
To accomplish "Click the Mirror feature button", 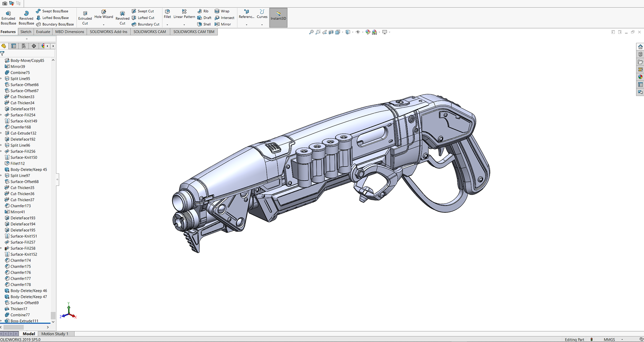I will 223,24.
